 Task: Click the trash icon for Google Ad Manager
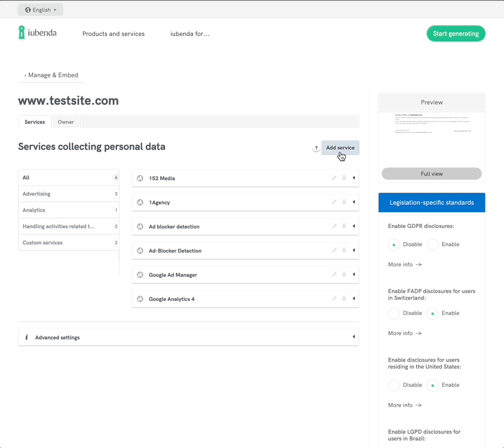(x=344, y=274)
